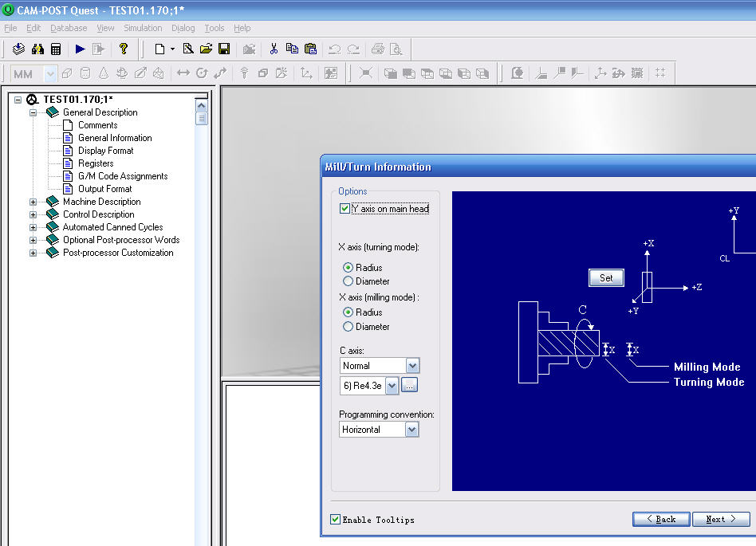Open the Edit menu
Viewport: 756px width, 546px height.
33,28
